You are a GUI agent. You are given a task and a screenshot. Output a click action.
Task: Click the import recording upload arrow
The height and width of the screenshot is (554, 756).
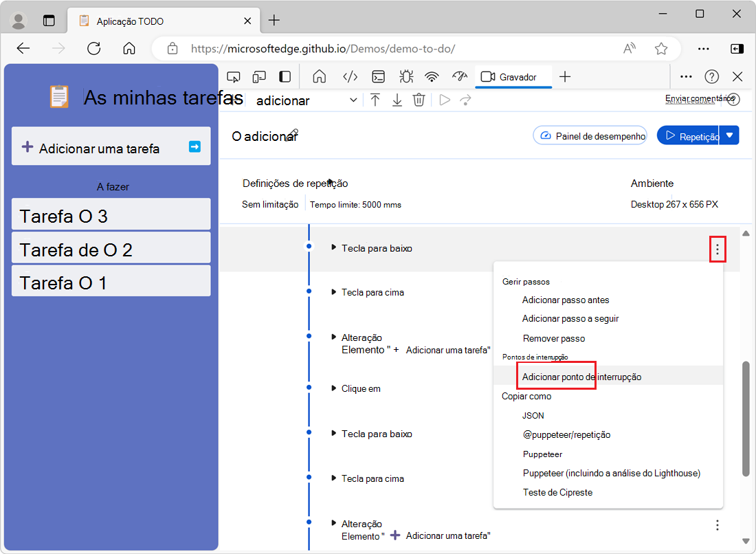tap(375, 100)
